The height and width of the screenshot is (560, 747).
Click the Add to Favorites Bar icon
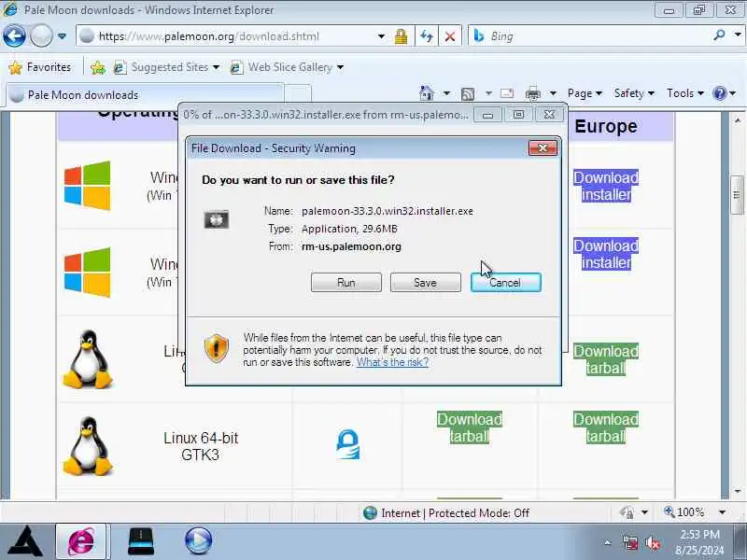click(x=98, y=67)
